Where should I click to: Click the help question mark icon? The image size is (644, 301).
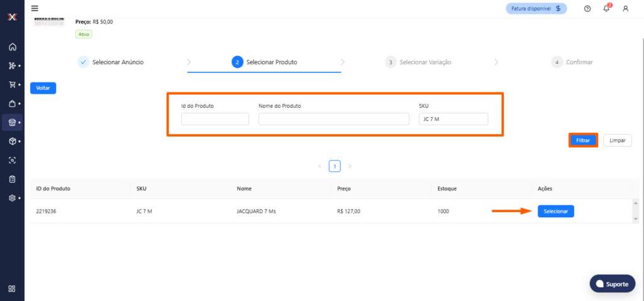587,8
